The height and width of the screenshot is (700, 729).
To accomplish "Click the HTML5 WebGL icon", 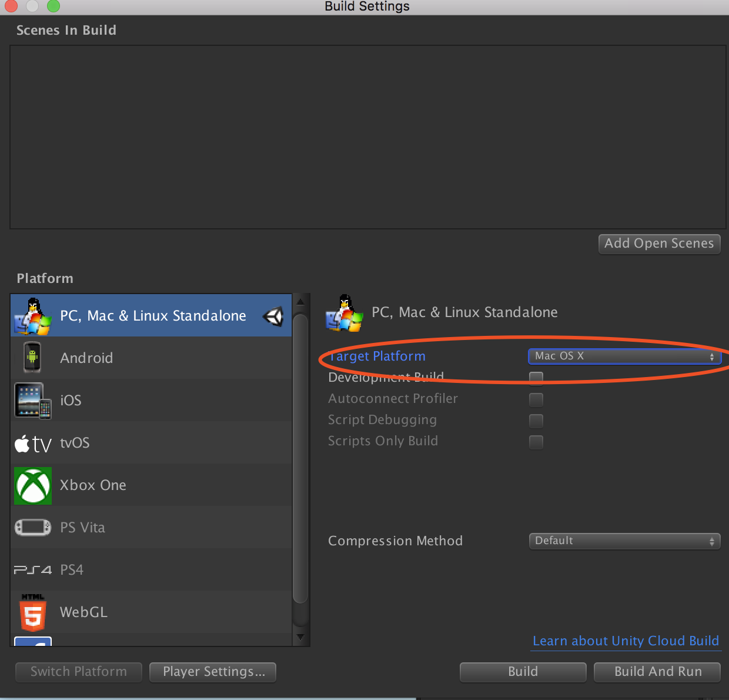I will [33, 612].
